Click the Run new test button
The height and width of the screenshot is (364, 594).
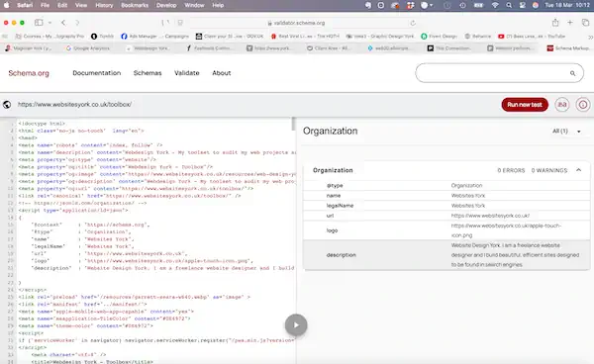point(525,105)
